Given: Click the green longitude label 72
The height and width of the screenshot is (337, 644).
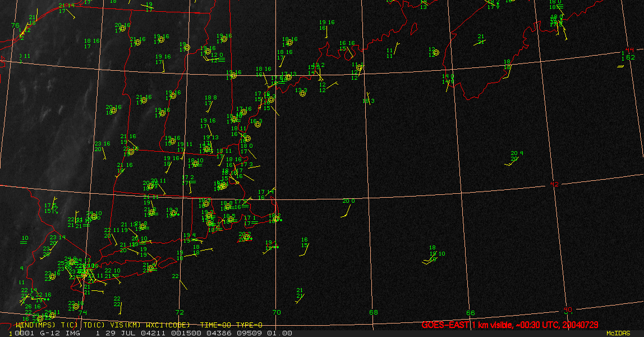Looking at the screenshot, I should point(180,312).
